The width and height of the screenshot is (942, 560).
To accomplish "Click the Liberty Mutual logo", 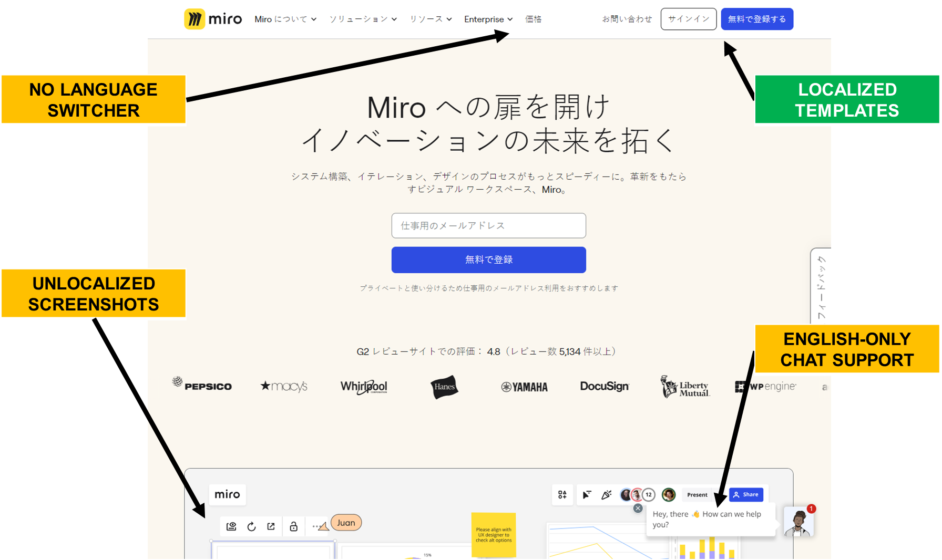I will click(685, 387).
